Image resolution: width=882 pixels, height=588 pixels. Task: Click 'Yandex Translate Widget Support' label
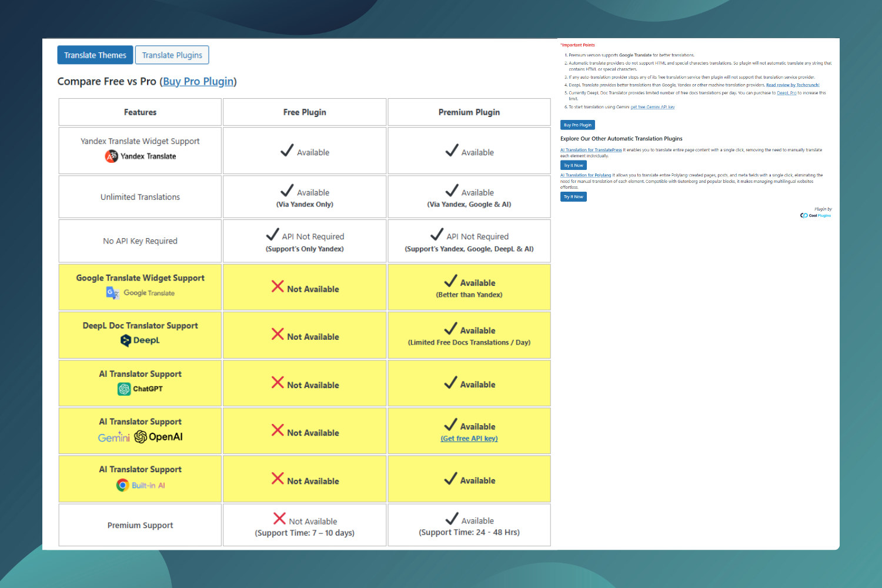pos(140,141)
